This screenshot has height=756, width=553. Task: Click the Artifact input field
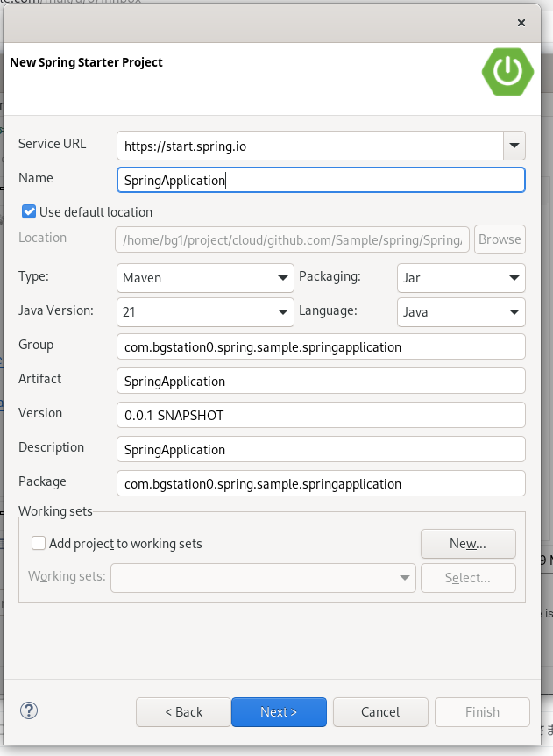(x=321, y=381)
